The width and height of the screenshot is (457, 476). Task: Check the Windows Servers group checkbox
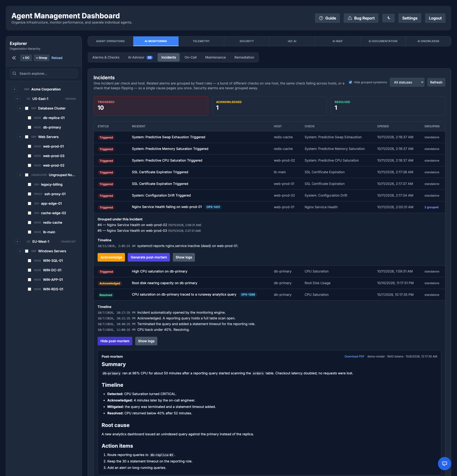coord(27,251)
